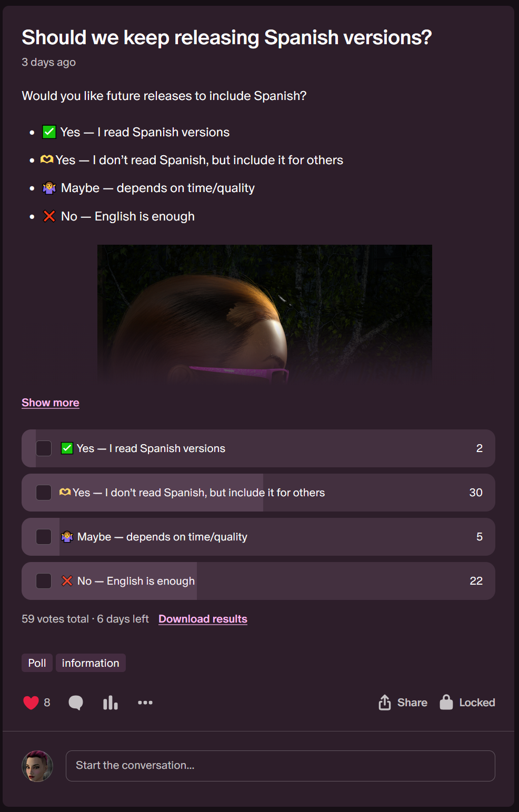This screenshot has height=812, width=519.
Task: Open the Poll tag
Action: click(37, 663)
